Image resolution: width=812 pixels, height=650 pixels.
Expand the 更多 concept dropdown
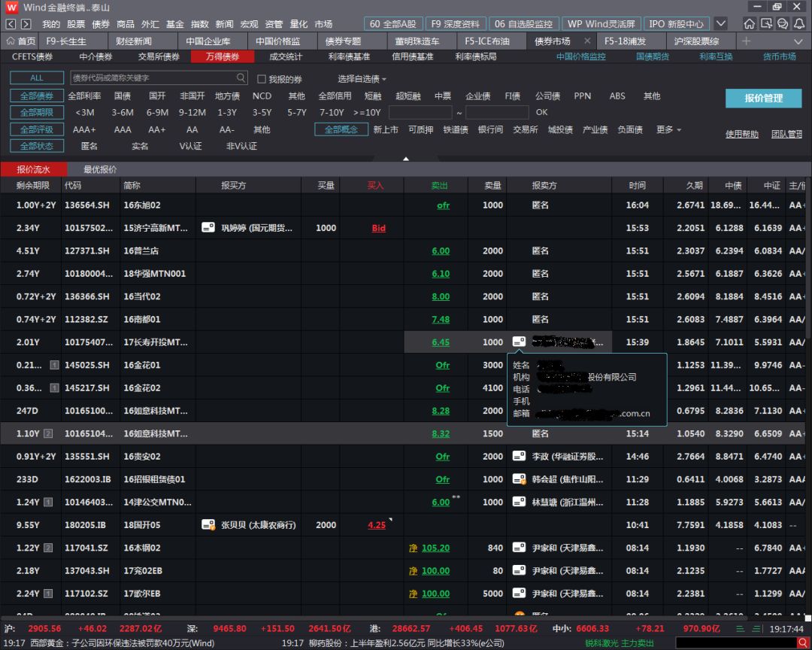(668, 129)
